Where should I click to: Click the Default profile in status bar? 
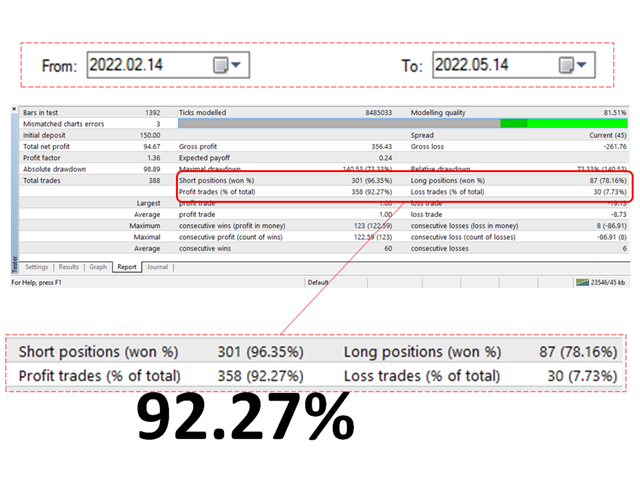point(318,282)
